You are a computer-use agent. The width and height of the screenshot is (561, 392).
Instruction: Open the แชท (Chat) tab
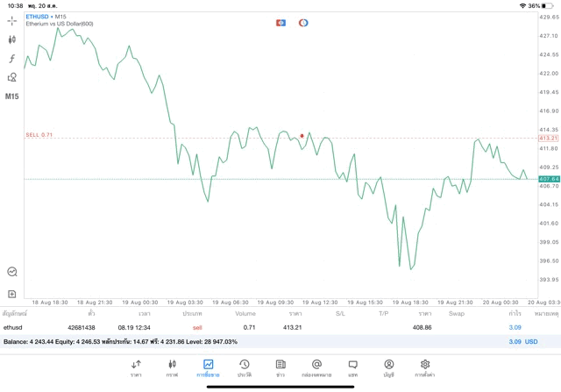[x=352, y=367]
